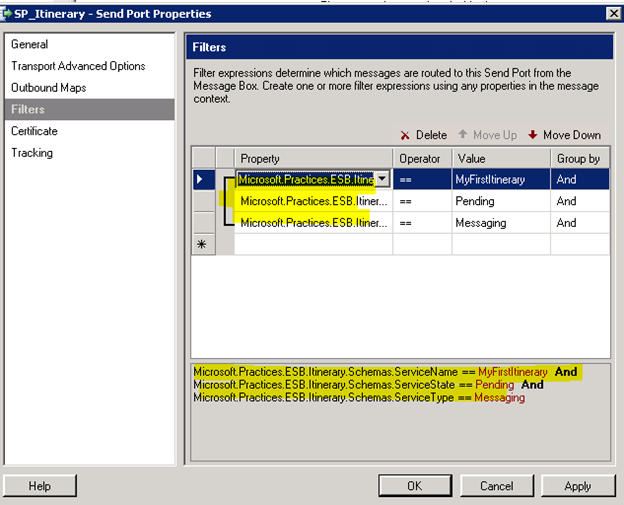624x505 pixels.
Task: Click the row selector arrow of first row
Action: (x=203, y=179)
